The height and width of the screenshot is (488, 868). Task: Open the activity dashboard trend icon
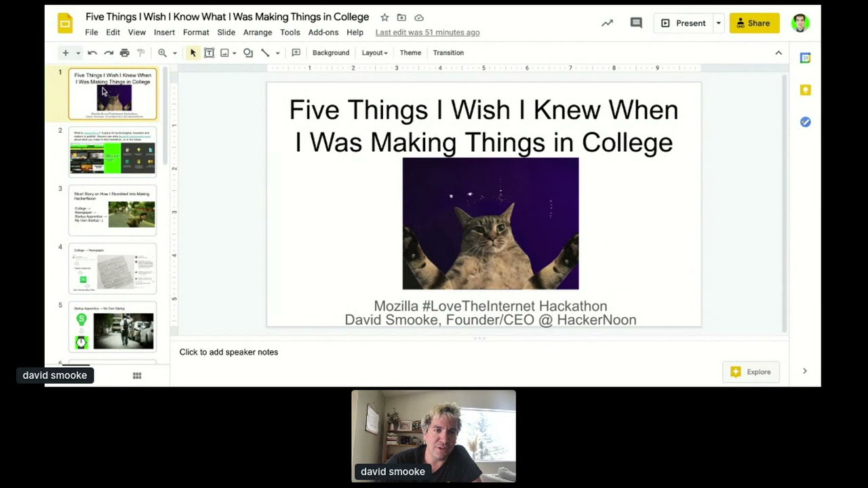point(607,23)
